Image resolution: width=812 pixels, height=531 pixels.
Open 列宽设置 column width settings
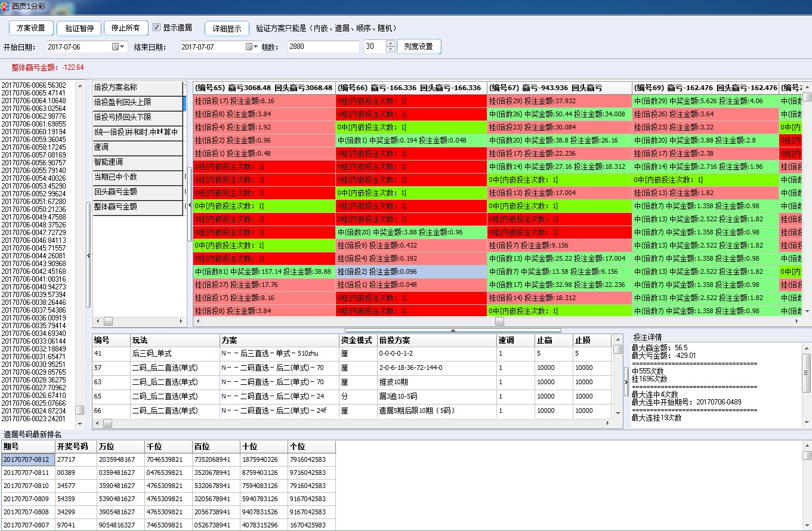tap(419, 47)
